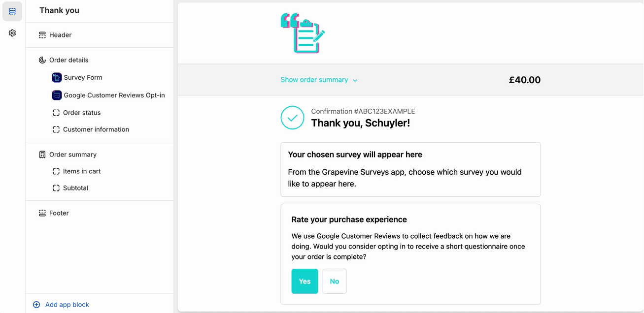Expand Show order summary chevron
The image size is (644, 313).
[355, 80]
